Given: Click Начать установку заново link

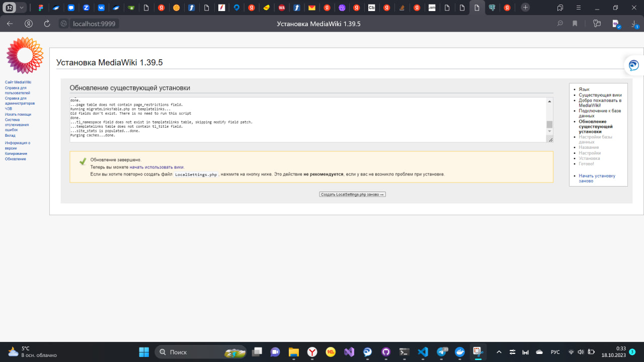Looking at the screenshot, I should tap(597, 178).
